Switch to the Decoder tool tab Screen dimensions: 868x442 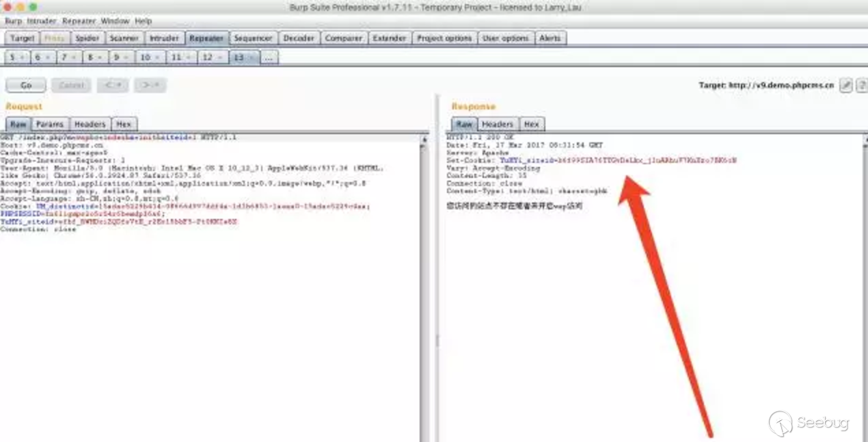(299, 38)
